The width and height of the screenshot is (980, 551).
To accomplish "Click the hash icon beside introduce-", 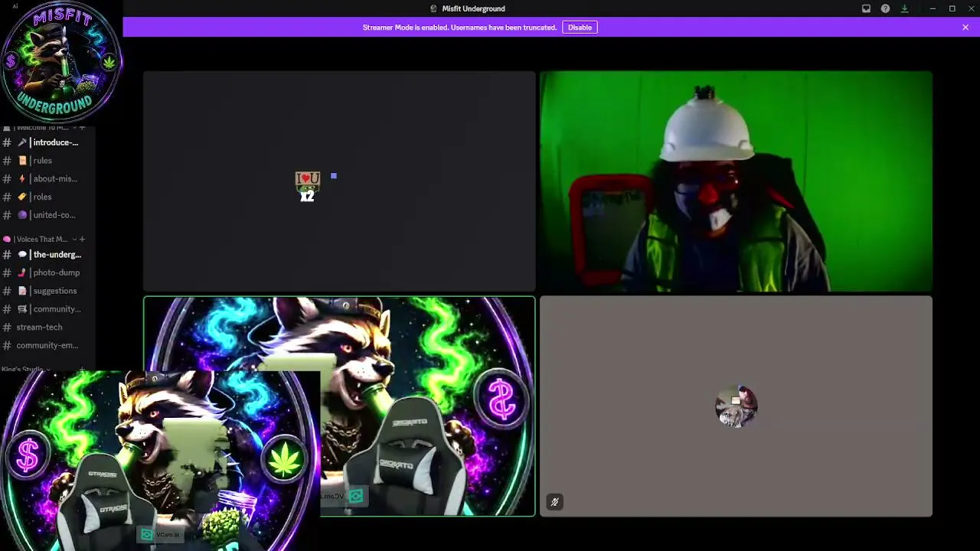I will click(7, 142).
